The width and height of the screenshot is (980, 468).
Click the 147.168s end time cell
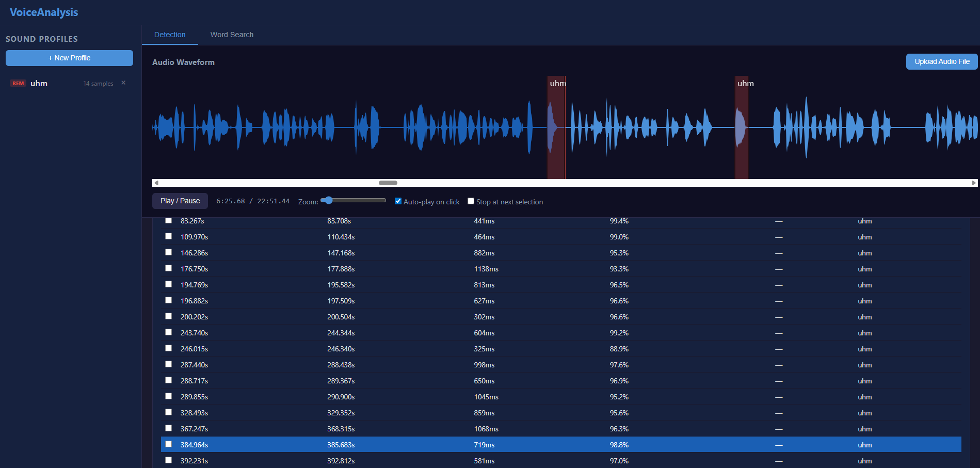click(x=341, y=253)
